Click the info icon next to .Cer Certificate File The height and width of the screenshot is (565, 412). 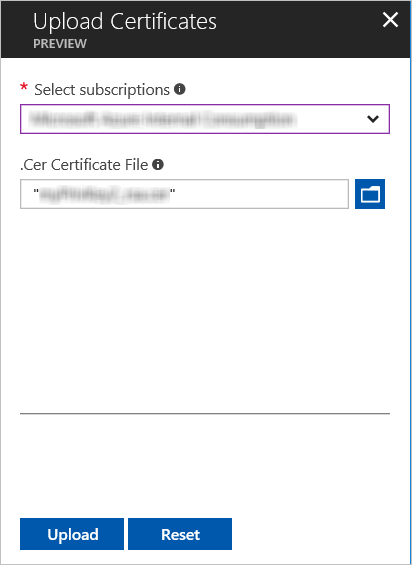point(158,165)
